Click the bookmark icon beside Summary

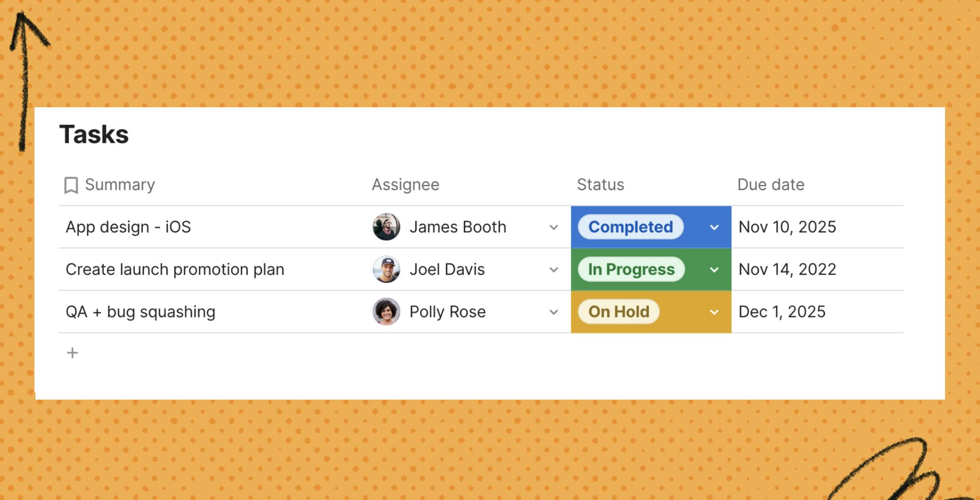click(x=71, y=186)
